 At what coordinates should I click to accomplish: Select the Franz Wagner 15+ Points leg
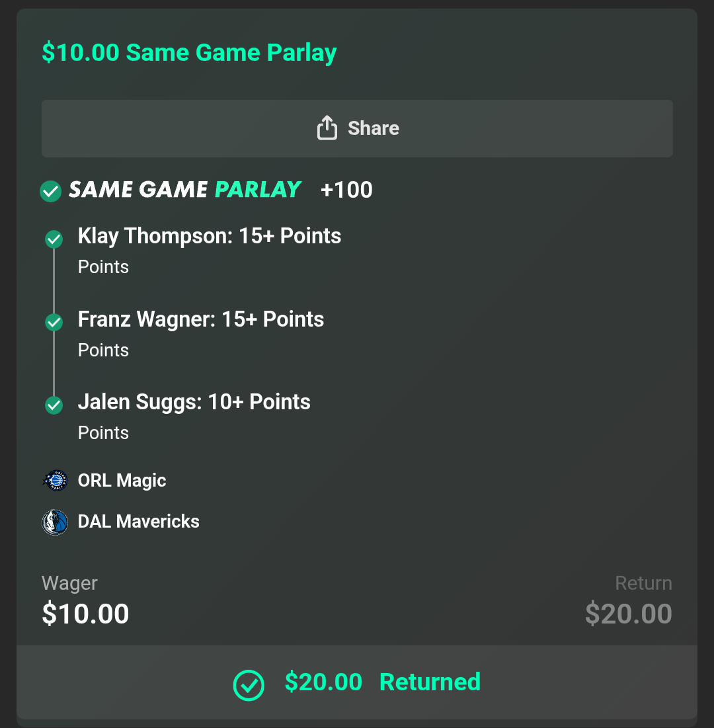pyautogui.click(x=200, y=319)
